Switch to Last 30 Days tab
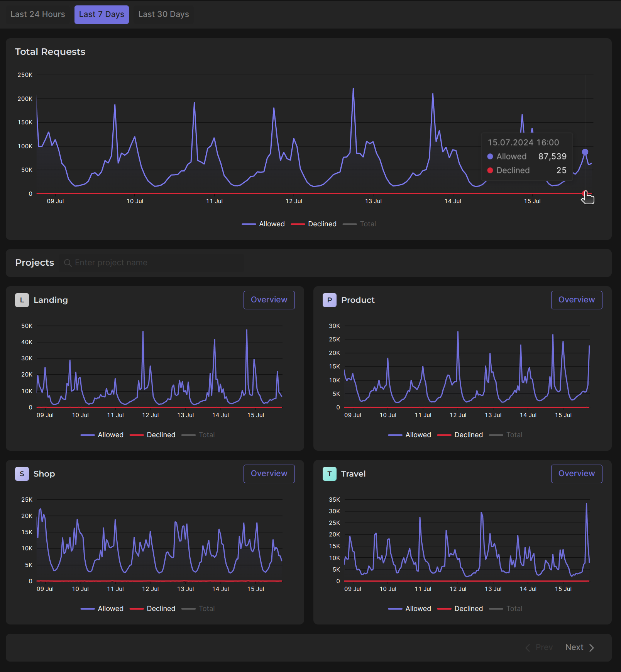The image size is (621, 672). click(x=164, y=14)
